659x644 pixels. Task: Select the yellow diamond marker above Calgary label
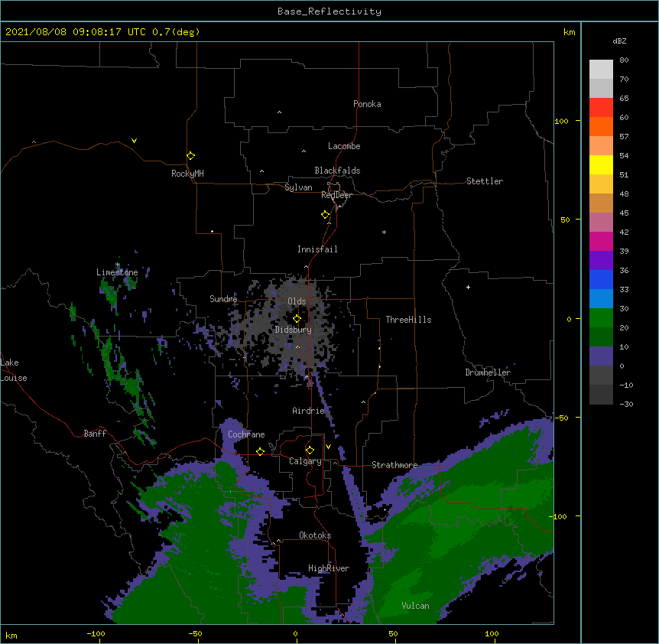point(310,450)
